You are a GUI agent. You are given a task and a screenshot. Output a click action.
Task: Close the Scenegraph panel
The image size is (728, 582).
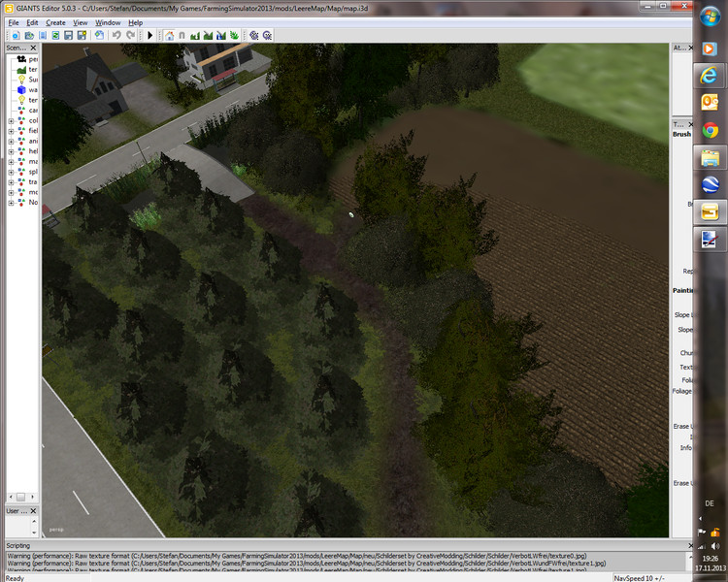click(33, 48)
